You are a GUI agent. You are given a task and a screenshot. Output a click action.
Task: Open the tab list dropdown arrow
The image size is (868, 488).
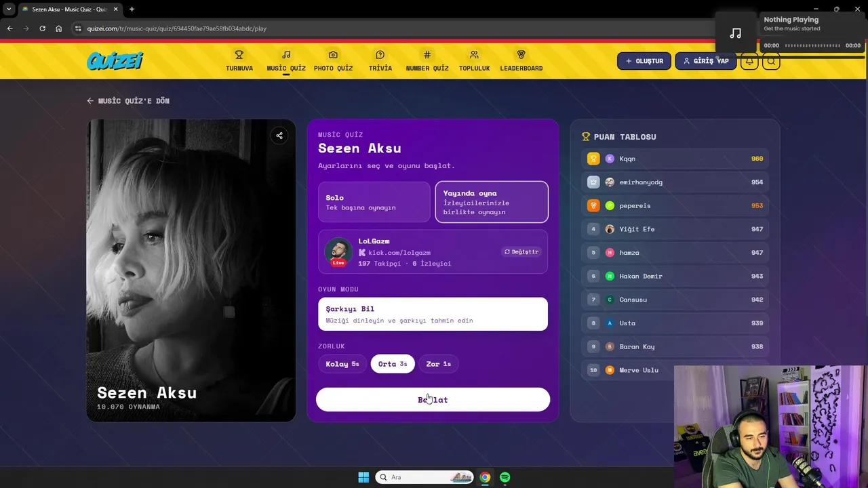[9, 9]
